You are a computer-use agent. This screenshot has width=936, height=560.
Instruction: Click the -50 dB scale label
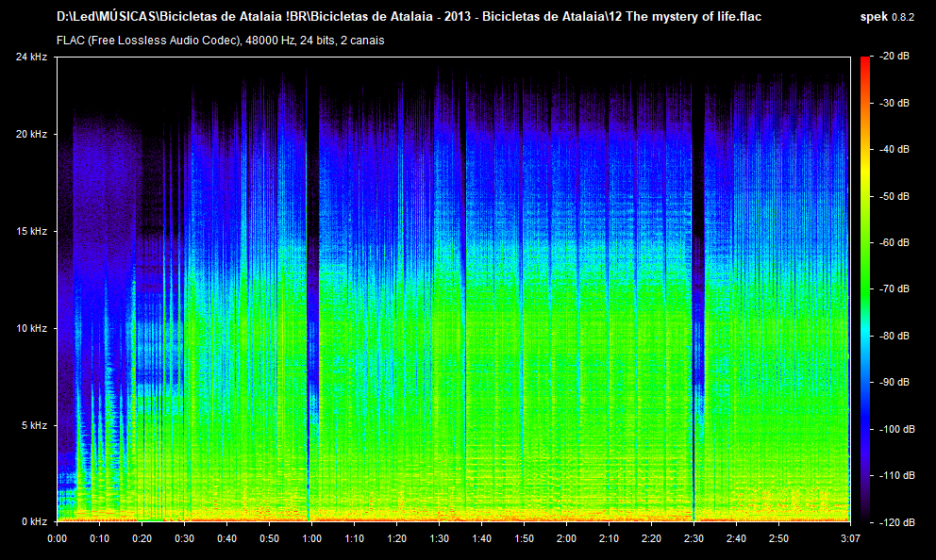[x=894, y=196]
